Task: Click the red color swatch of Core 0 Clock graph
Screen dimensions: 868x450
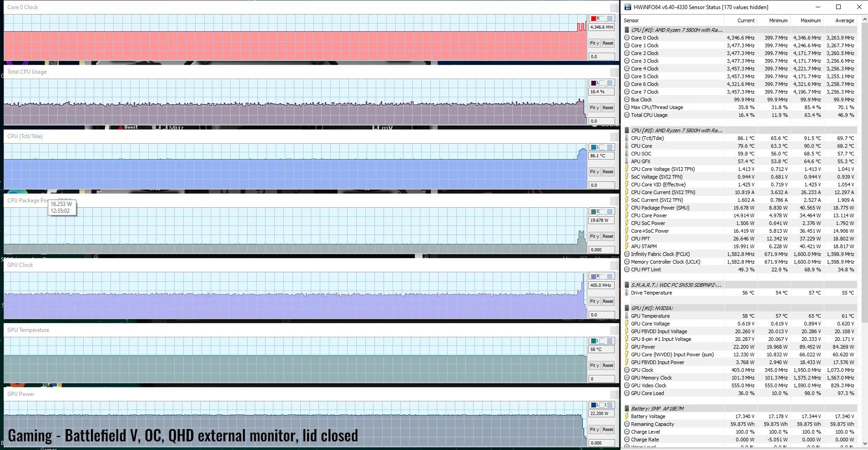Action: (594, 19)
